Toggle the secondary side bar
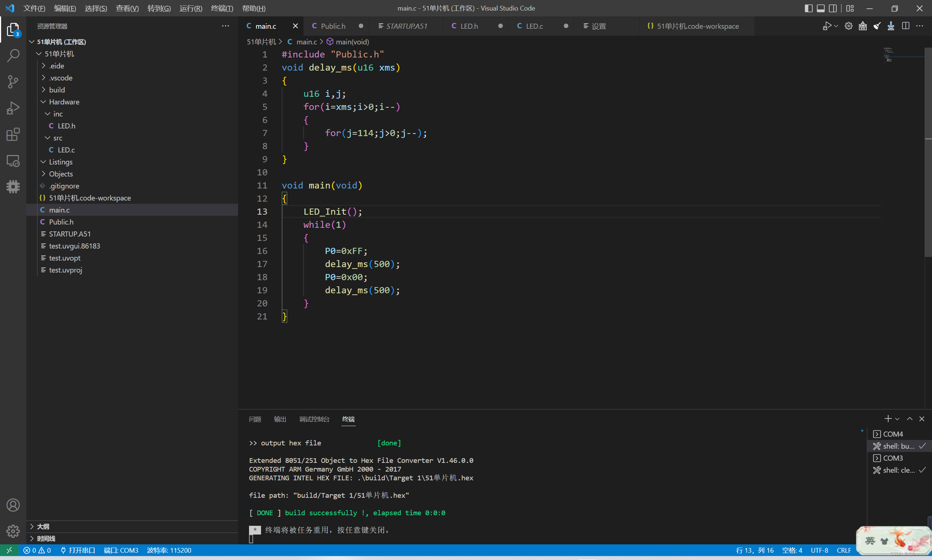 click(x=833, y=8)
